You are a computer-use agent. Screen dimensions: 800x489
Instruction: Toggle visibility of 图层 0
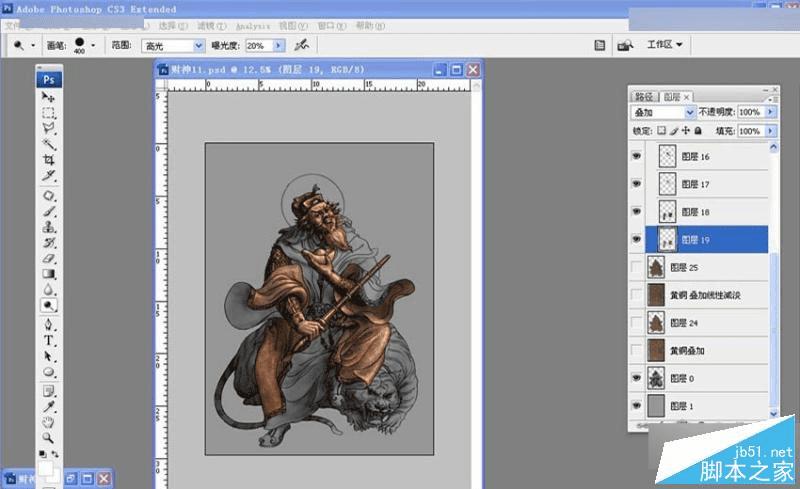pos(636,379)
